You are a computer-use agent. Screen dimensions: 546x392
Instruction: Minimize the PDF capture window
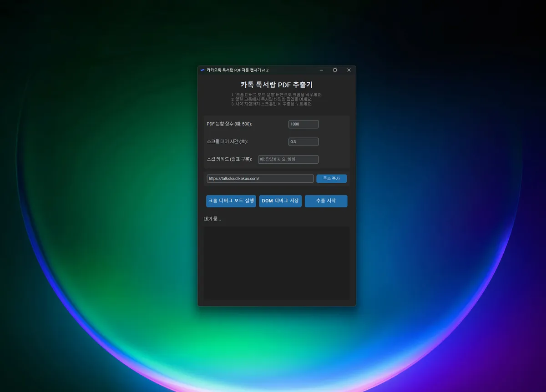point(321,70)
